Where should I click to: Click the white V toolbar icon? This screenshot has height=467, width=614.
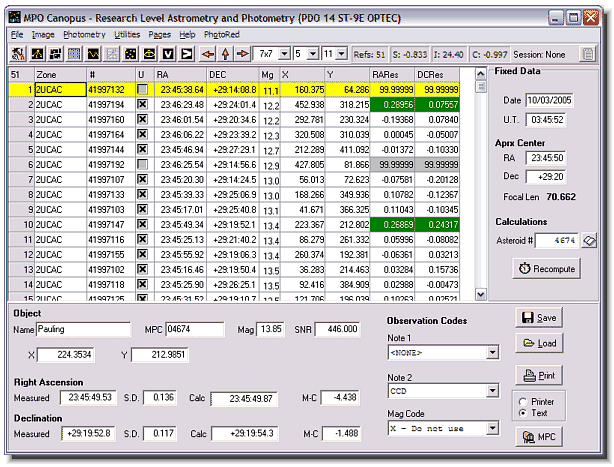(x=168, y=54)
